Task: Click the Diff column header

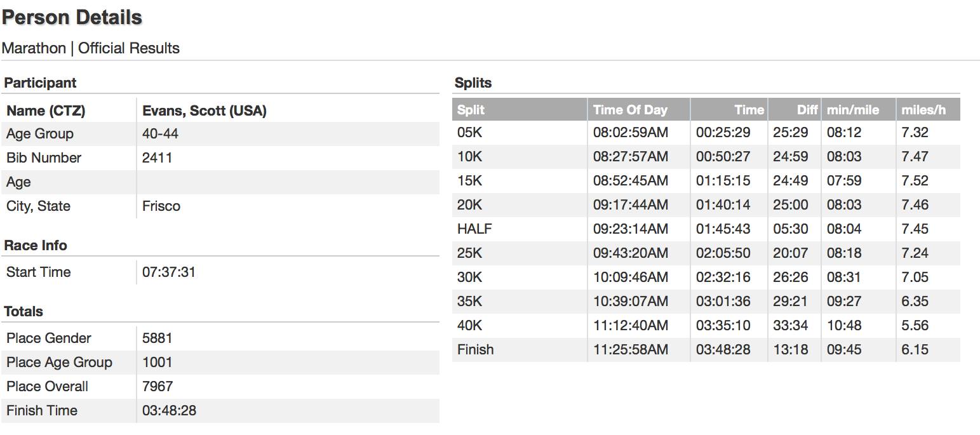Action: (807, 110)
